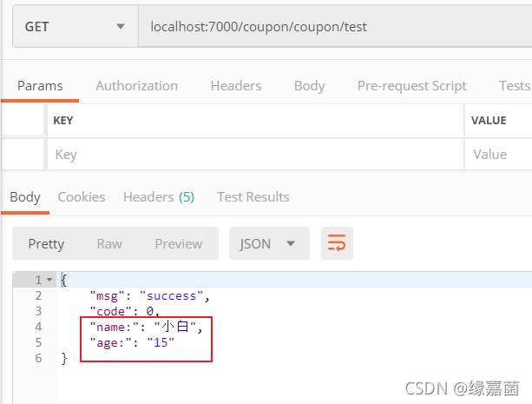The width and height of the screenshot is (532, 404).
Task: Switch to the Raw view
Action: (109, 243)
